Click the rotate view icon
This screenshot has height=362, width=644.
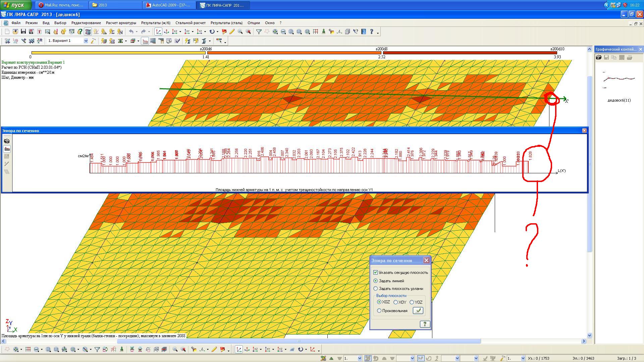(x=212, y=32)
